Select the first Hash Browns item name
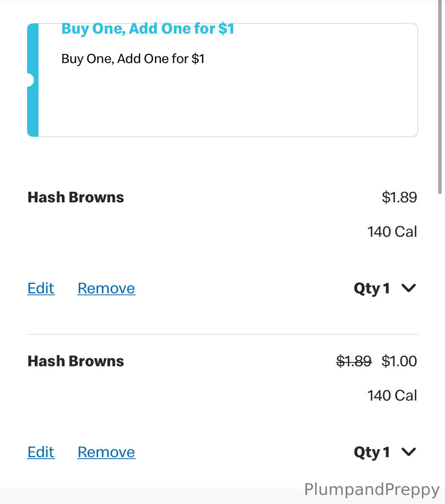 [76, 197]
